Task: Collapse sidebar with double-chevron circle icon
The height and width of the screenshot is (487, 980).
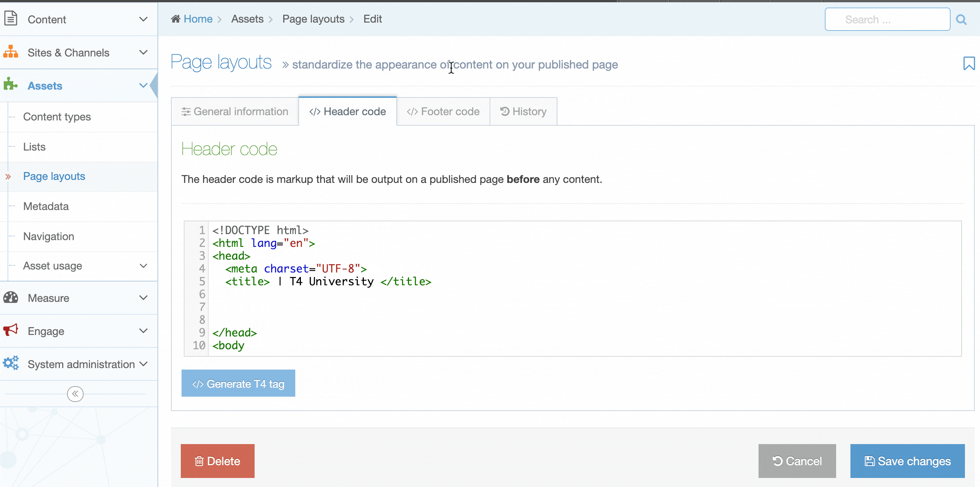Action: click(75, 394)
